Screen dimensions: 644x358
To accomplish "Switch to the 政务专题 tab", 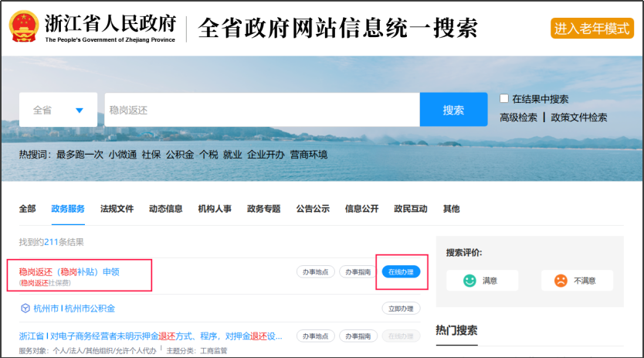I will (x=263, y=209).
